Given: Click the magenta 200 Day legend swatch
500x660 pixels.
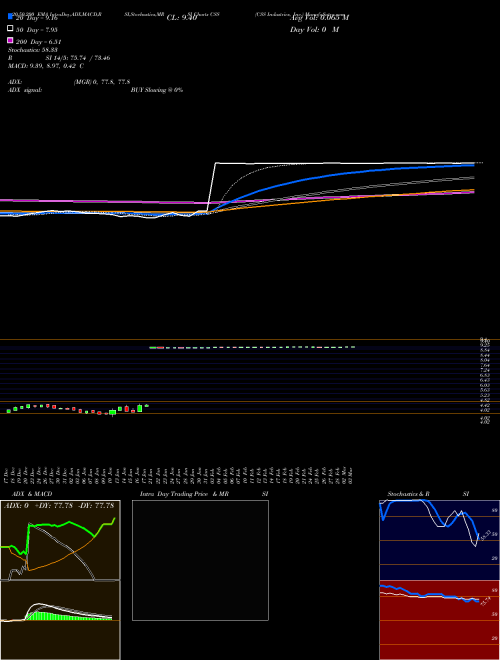Looking at the screenshot, I should click(11, 41).
